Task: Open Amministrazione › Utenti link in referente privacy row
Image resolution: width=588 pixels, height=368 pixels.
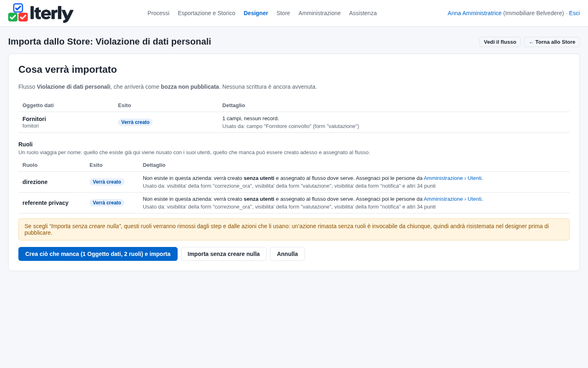Action: coord(452,199)
